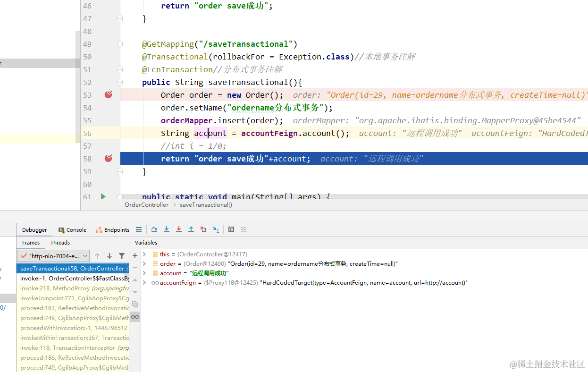Click the Step Over debugger icon

(x=154, y=229)
